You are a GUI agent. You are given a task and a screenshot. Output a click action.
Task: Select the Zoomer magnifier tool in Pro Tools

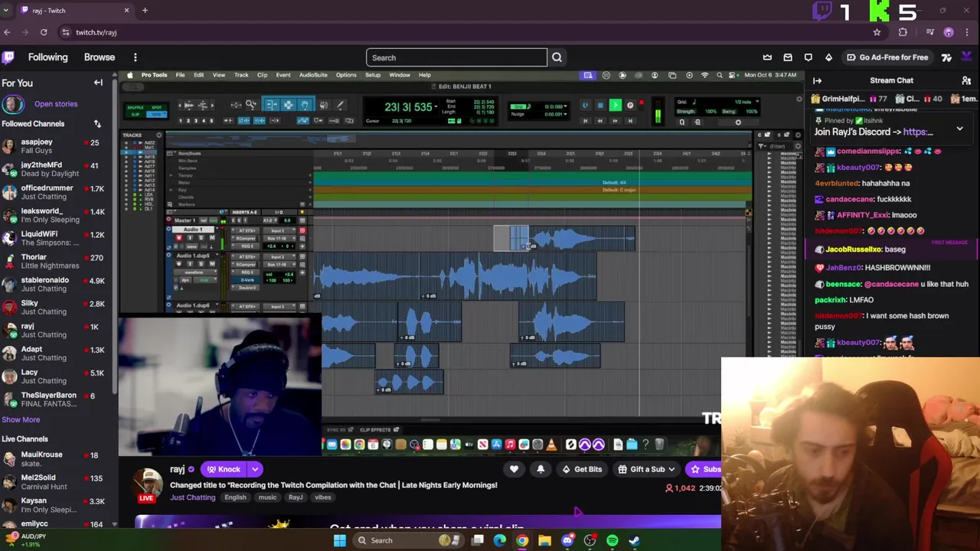tap(251, 104)
